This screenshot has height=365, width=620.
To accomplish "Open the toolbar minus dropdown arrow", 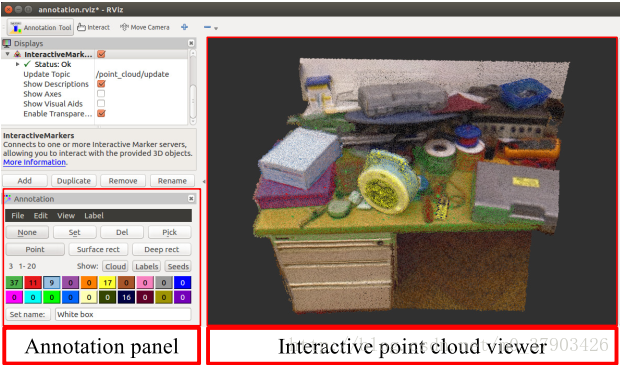I will coord(216,28).
